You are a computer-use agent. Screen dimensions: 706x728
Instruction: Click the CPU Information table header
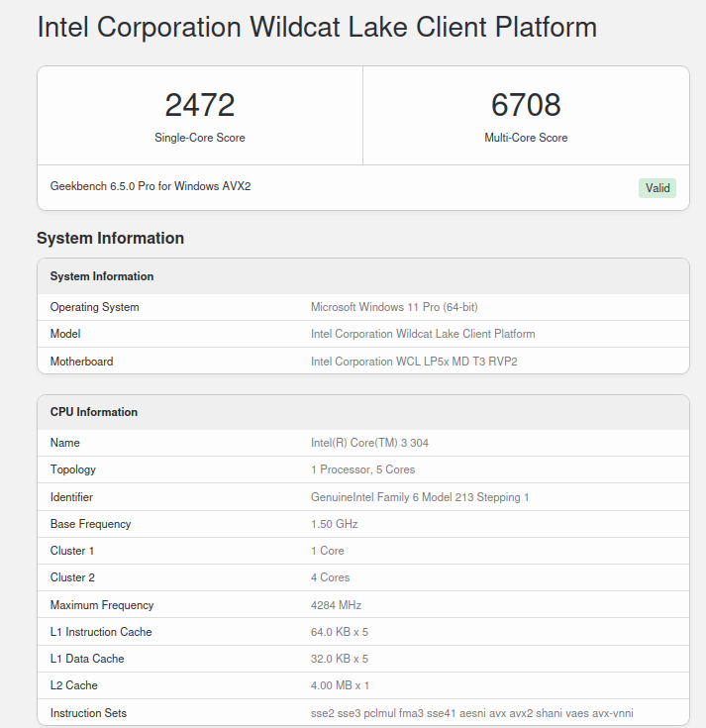pos(94,412)
